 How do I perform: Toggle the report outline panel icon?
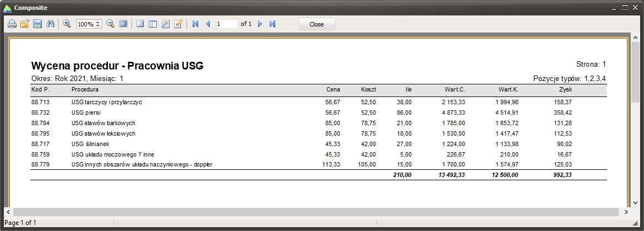click(x=140, y=24)
